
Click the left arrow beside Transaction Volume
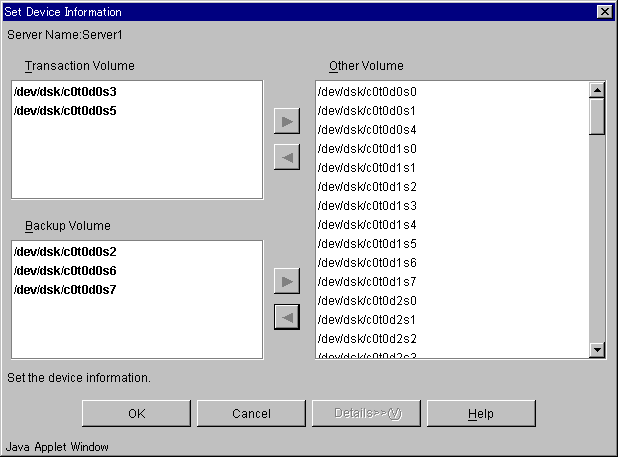[287, 157]
